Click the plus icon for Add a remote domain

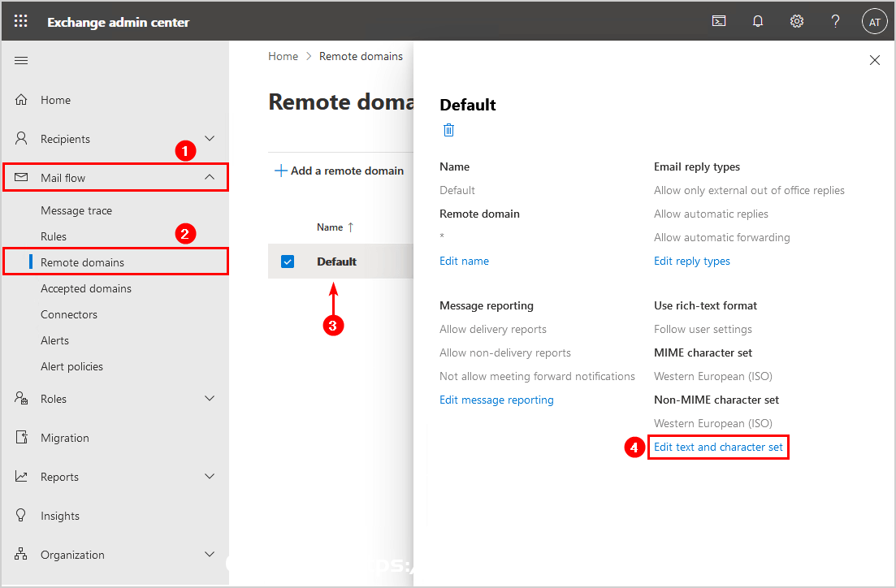pos(280,171)
